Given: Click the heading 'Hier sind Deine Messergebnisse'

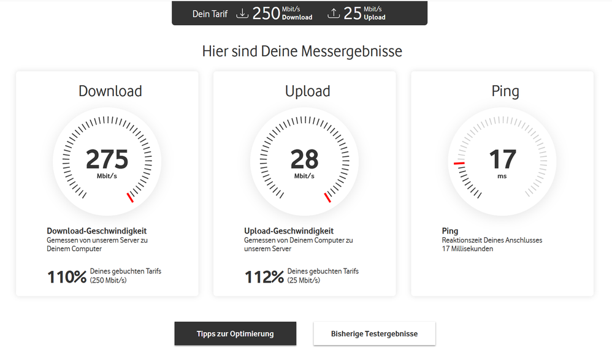Looking at the screenshot, I should coord(302,51).
